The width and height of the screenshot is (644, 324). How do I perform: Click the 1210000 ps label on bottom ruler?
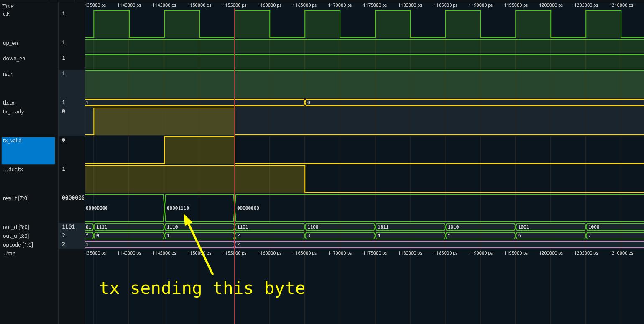[621, 253]
